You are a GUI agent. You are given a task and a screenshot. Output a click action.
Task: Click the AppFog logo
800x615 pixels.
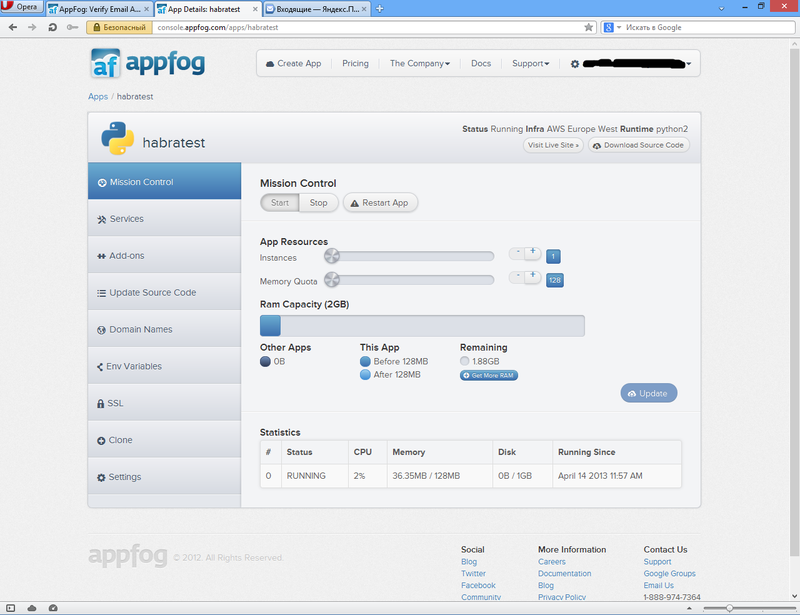pos(148,63)
